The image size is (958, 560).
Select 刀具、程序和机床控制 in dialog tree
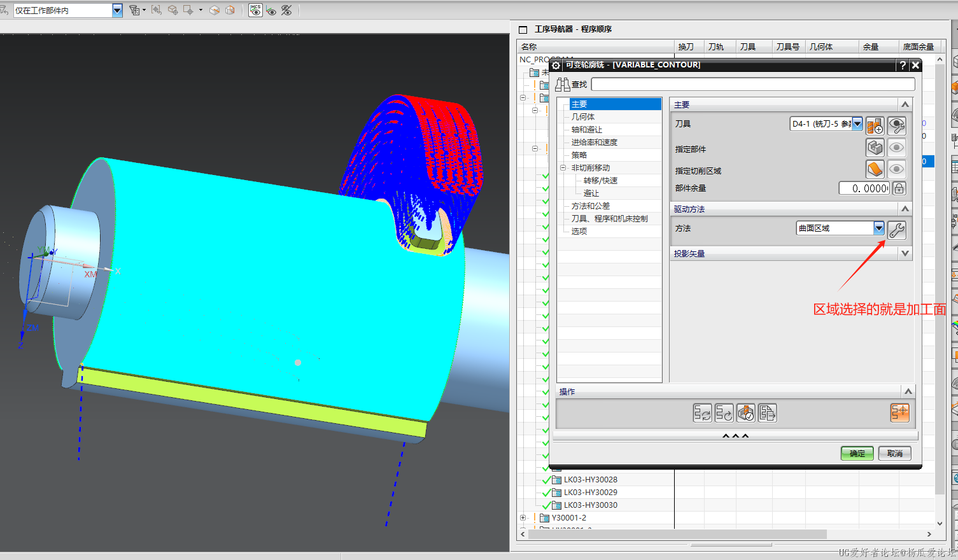(610, 219)
